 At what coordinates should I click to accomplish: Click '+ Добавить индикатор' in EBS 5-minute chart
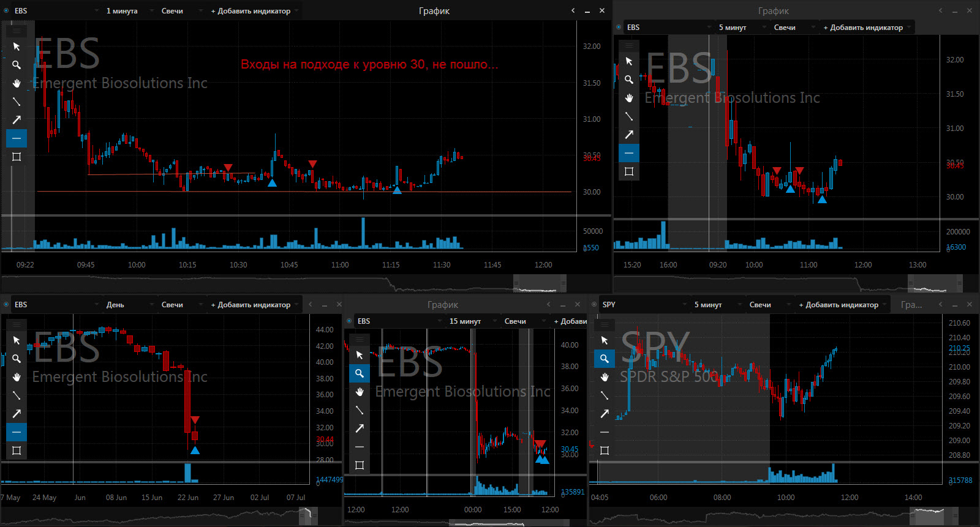(867, 28)
